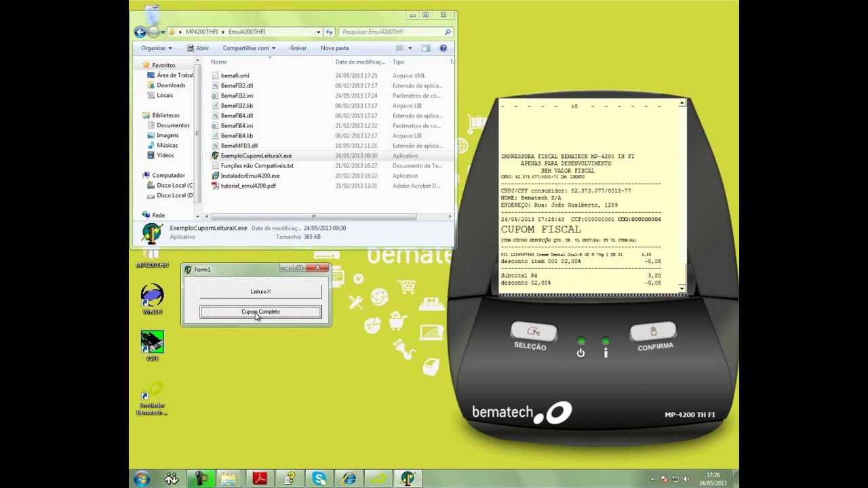Image resolution: width=868 pixels, height=488 pixels.
Task: Click the Explorer forward arrow button
Action: (x=153, y=32)
